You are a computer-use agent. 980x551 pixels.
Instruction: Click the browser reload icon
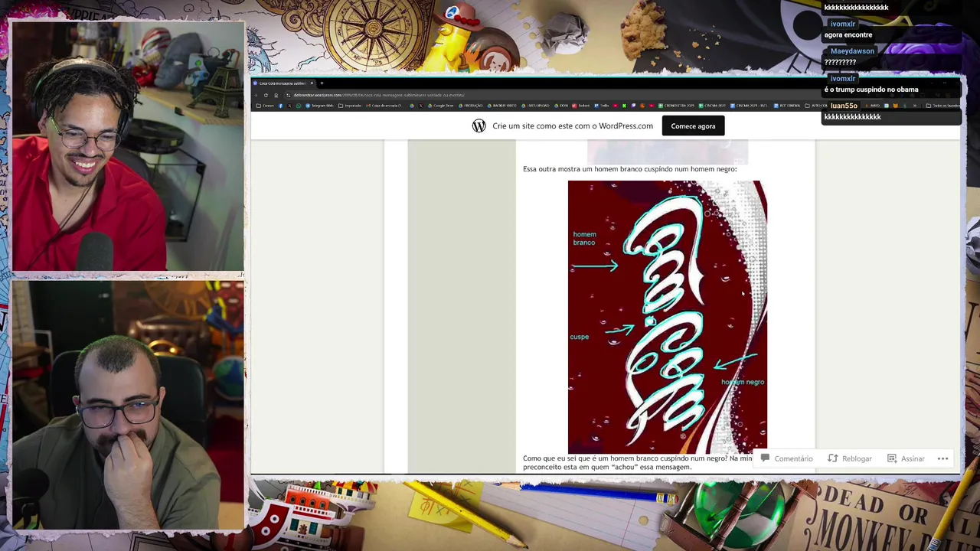coord(266,95)
